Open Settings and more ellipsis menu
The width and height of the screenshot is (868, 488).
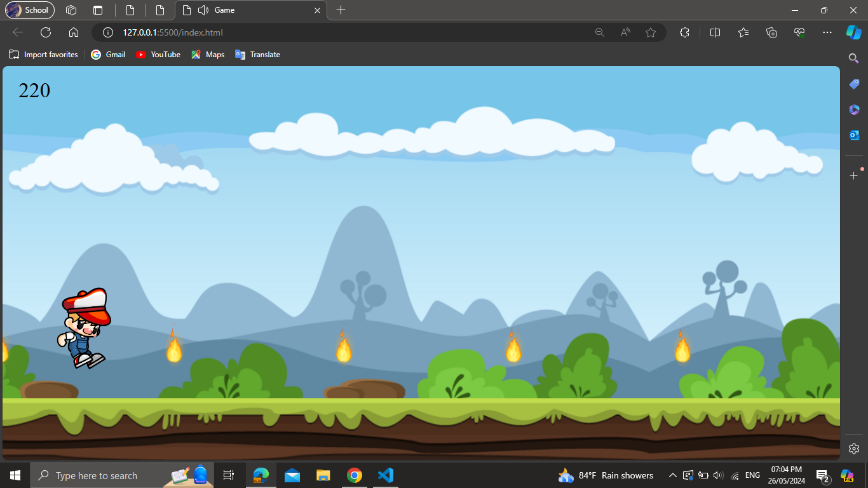[x=827, y=32]
